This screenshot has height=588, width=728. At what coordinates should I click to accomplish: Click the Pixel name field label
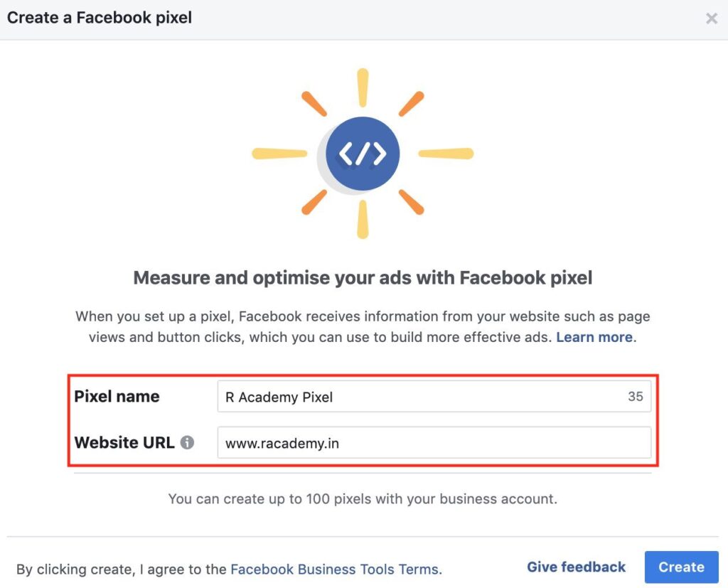[x=117, y=397]
